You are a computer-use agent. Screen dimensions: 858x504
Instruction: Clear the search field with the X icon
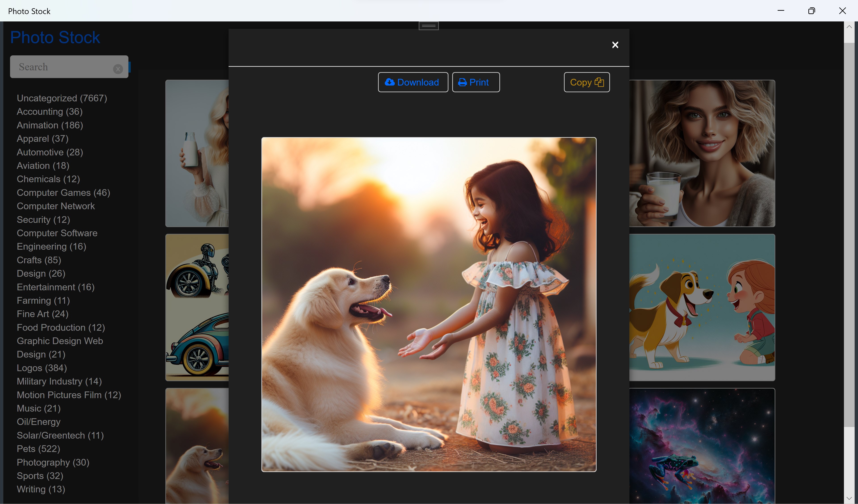(x=118, y=69)
